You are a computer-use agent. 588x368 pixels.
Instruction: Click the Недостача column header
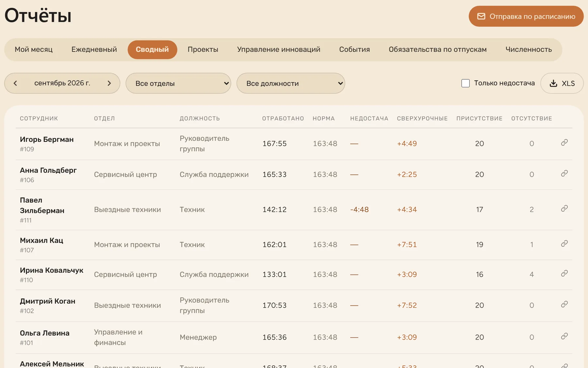click(x=369, y=118)
